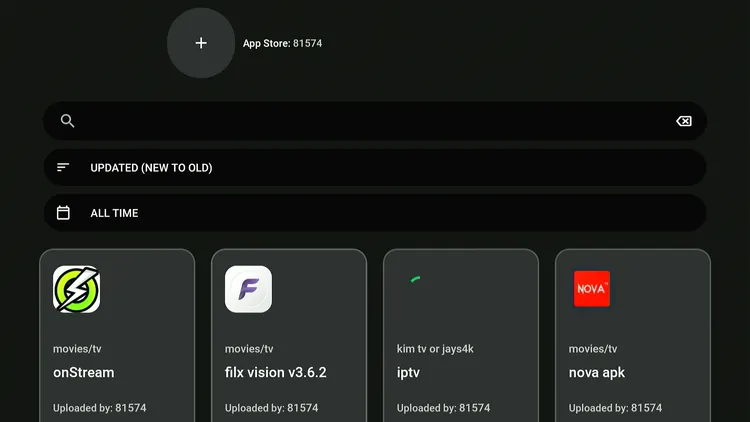Click movies/tv category on nova apk card
Image resolution: width=750 pixels, height=422 pixels.
tap(593, 349)
